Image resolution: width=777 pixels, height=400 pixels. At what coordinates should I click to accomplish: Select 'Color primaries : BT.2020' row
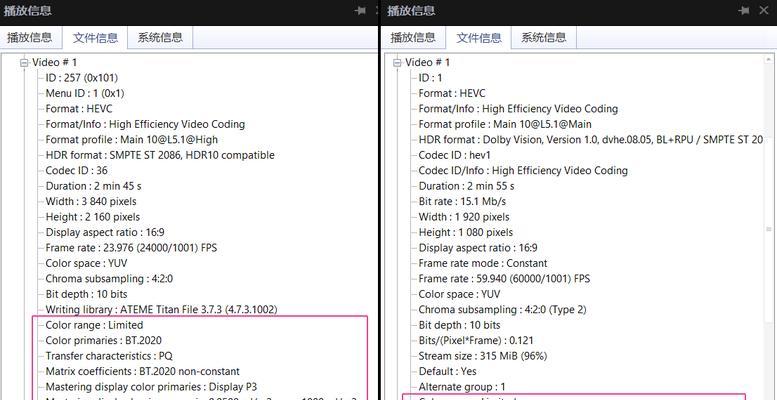tap(103, 341)
